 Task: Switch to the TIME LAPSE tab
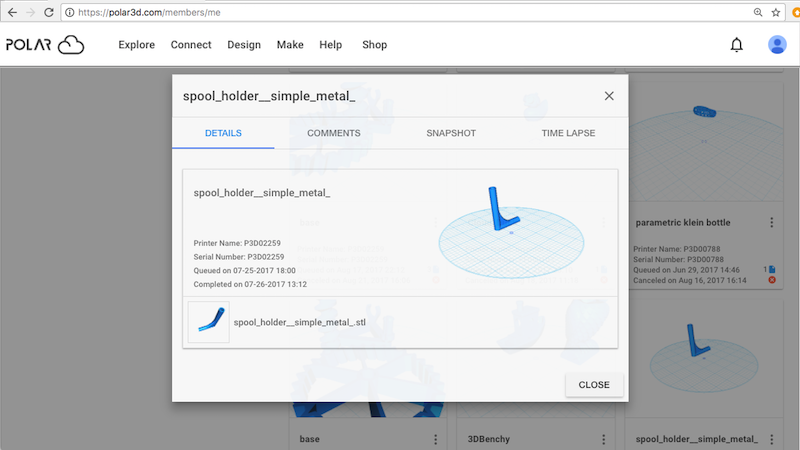[x=568, y=133]
